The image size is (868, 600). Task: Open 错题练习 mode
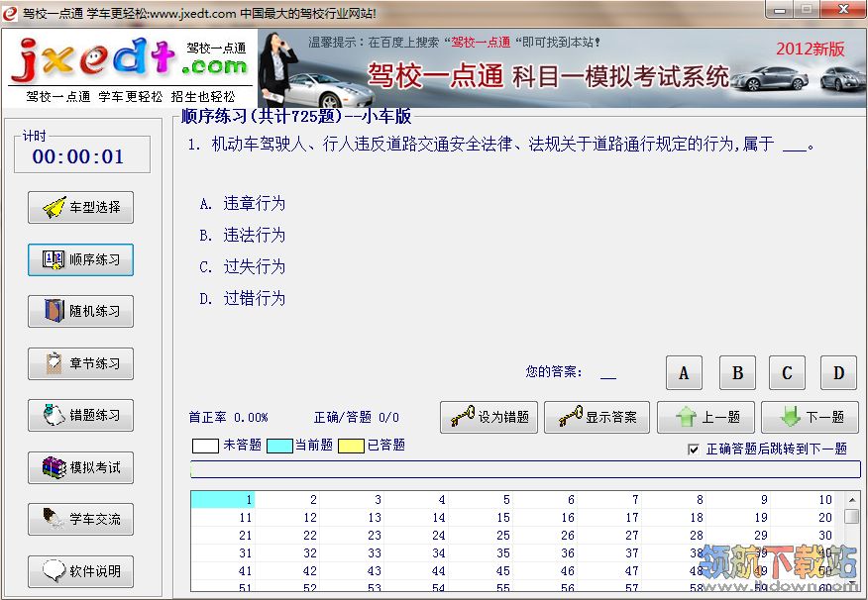[x=81, y=415]
